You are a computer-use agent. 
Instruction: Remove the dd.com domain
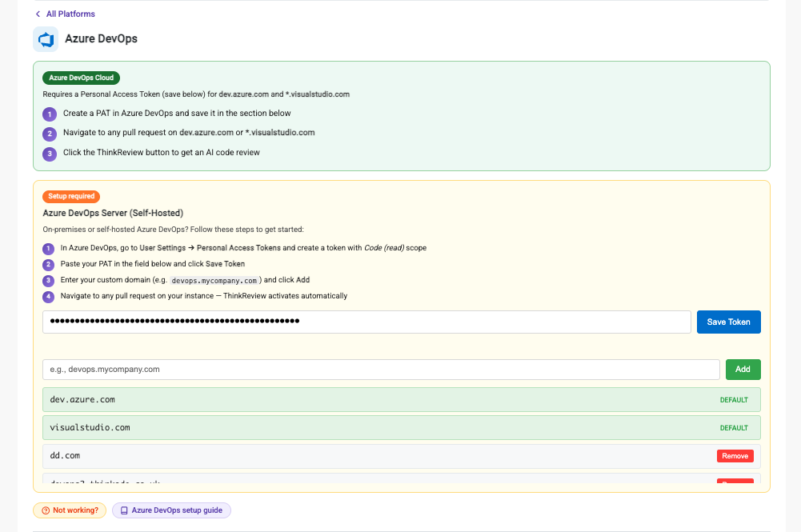point(735,456)
